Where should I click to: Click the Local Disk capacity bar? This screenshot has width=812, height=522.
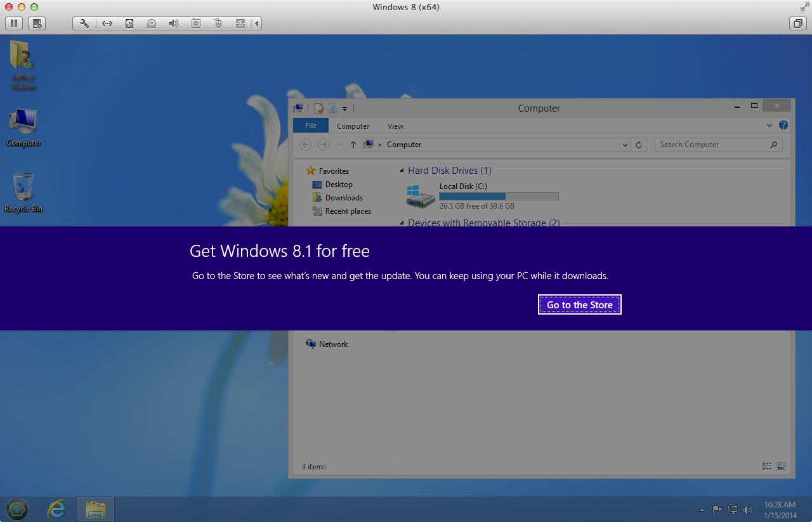point(499,197)
